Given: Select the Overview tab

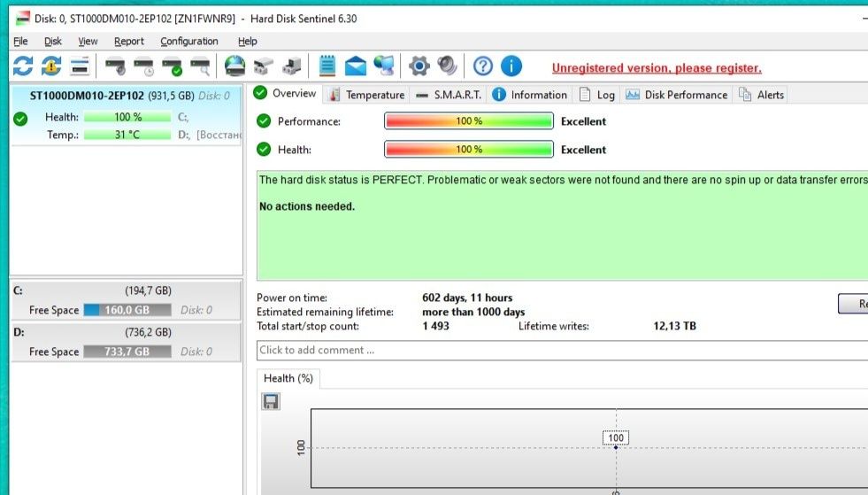Looking at the screenshot, I should (285, 93).
